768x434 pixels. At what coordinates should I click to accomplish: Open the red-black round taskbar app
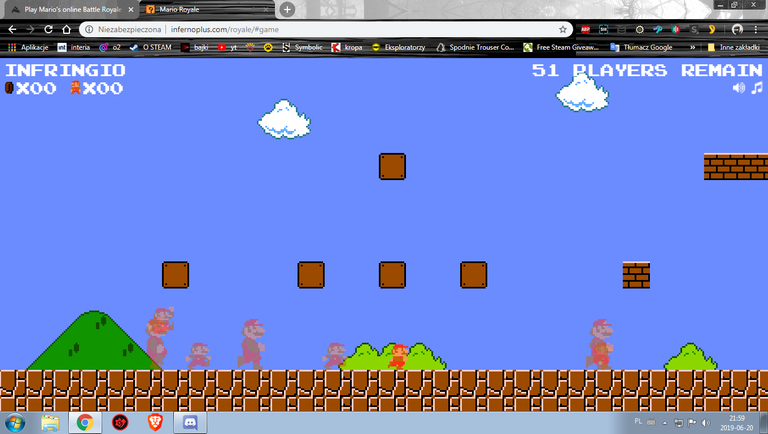coord(120,423)
